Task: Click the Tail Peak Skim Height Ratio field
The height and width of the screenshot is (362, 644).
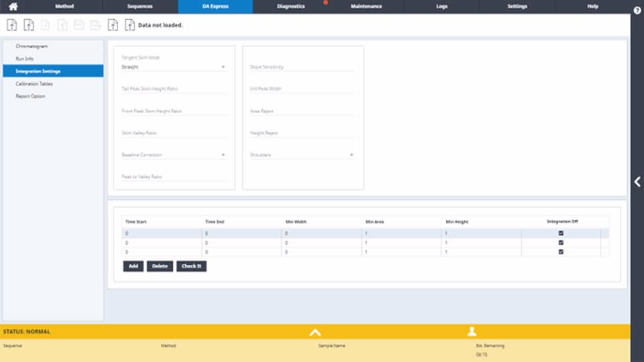Action: [x=174, y=88]
